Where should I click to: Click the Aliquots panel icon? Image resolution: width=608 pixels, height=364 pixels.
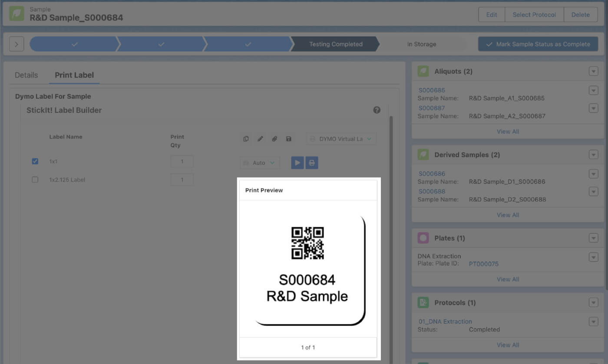(423, 71)
